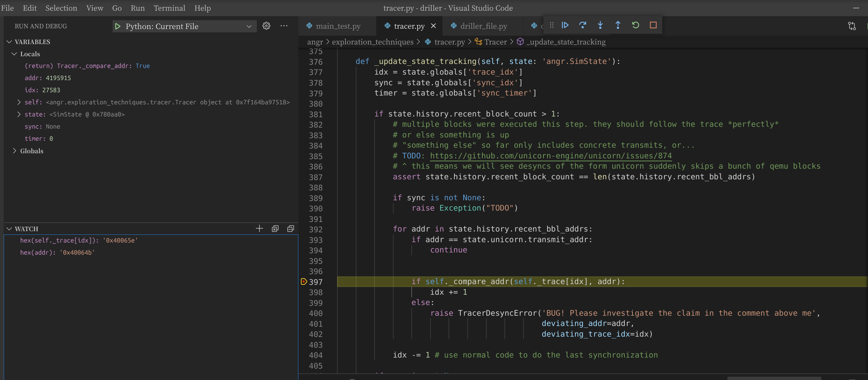
Task: Open the File menu
Action: (x=7, y=8)
